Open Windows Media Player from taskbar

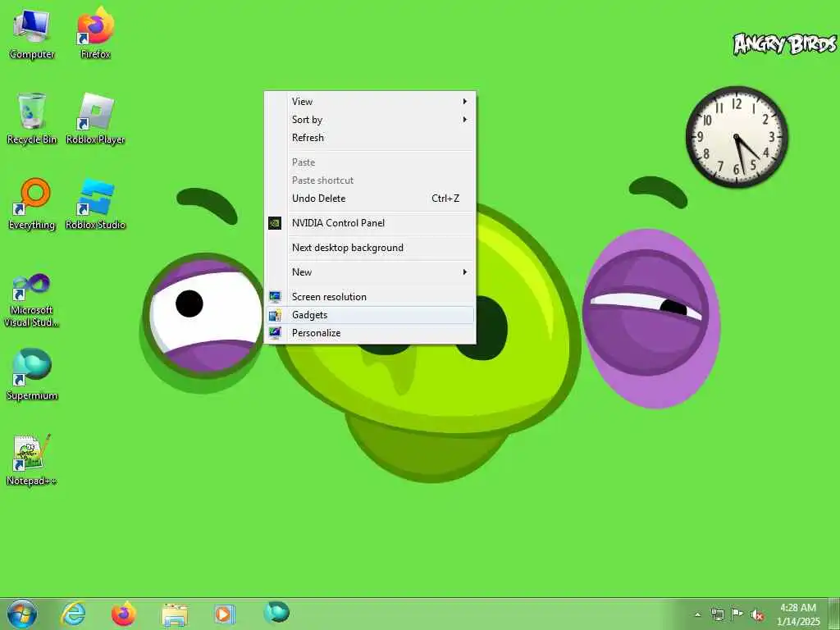pos(224,614)
